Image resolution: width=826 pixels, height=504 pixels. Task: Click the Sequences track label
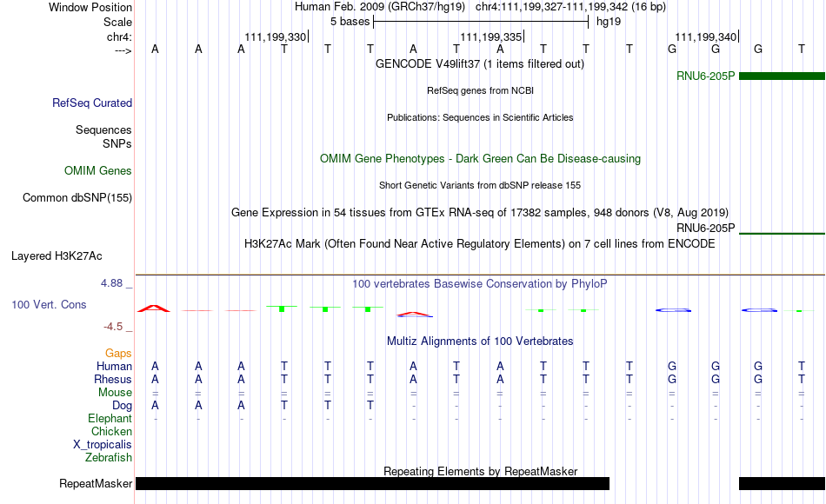click(x=103, y=130)
